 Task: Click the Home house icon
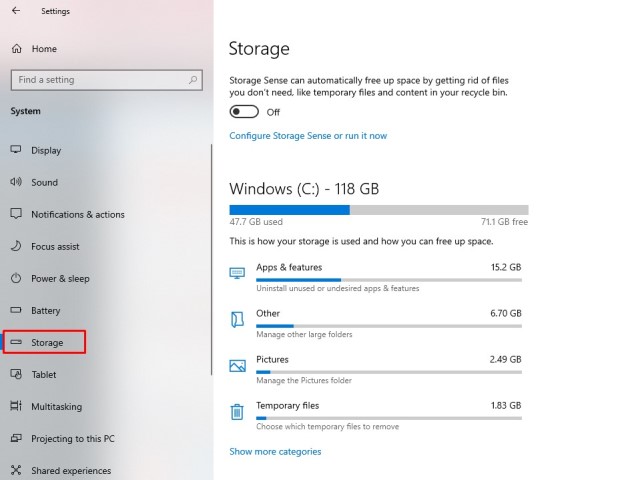17,49
